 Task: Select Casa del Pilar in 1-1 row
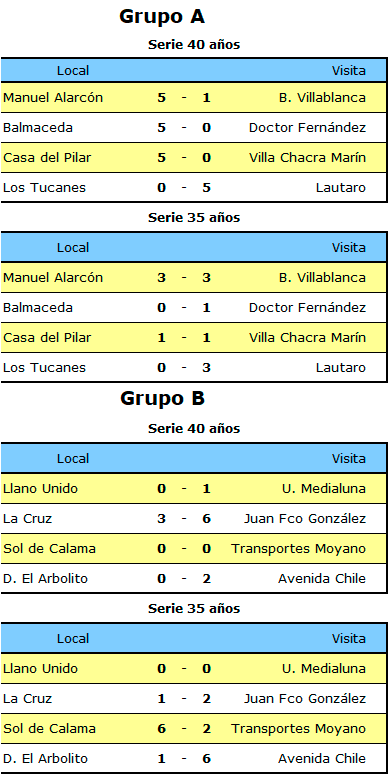47,338
